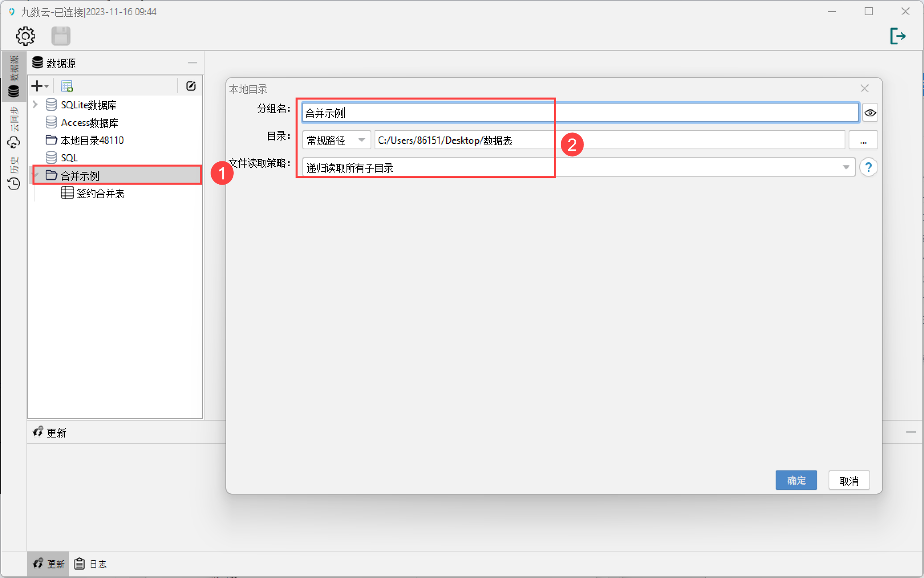Toggle the group name eye icon
Viewport: 924px width, 578px height.
point(870,113)
